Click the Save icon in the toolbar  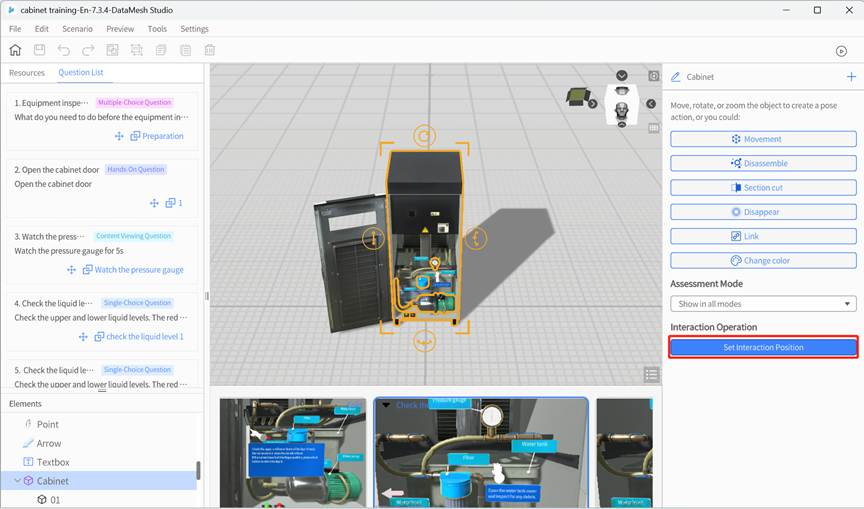click(39, 50)
